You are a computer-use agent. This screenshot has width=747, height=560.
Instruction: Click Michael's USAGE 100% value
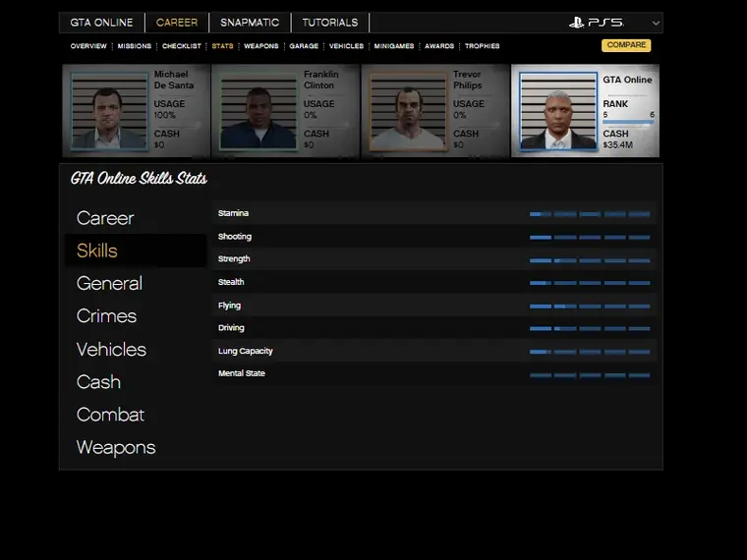165,115
